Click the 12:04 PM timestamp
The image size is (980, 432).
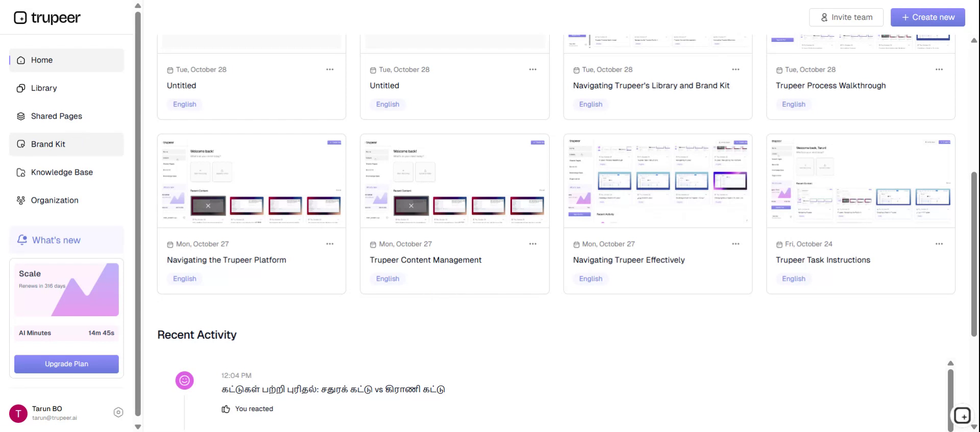(x=236, y=376)
